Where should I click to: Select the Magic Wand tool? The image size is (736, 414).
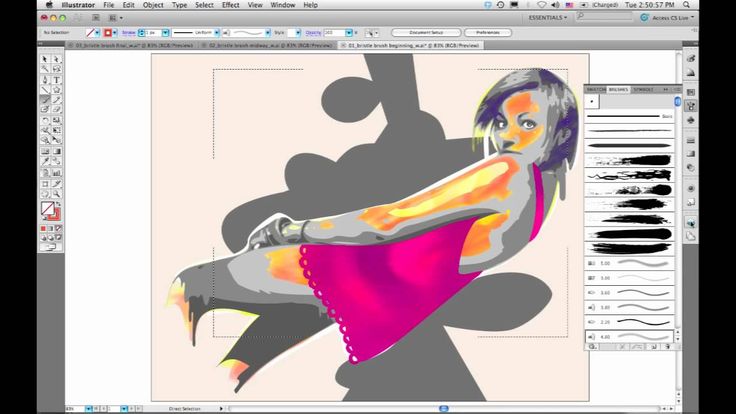[45, 69]
